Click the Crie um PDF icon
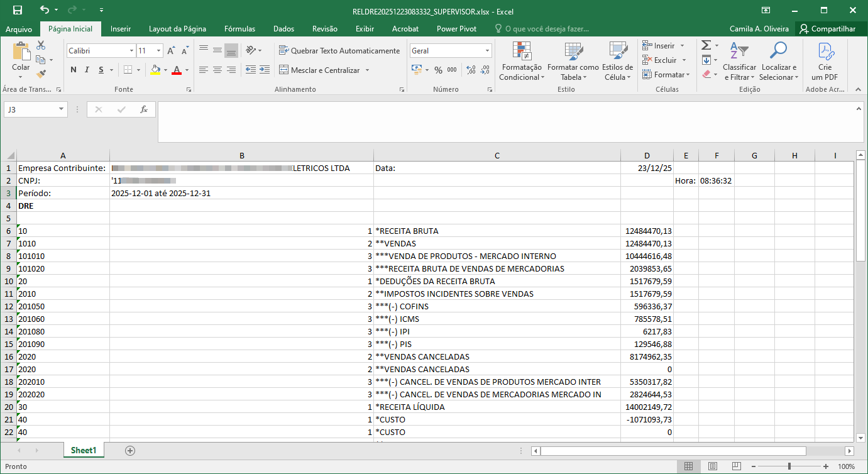This screenshot has height=474, width=868. 825,62
